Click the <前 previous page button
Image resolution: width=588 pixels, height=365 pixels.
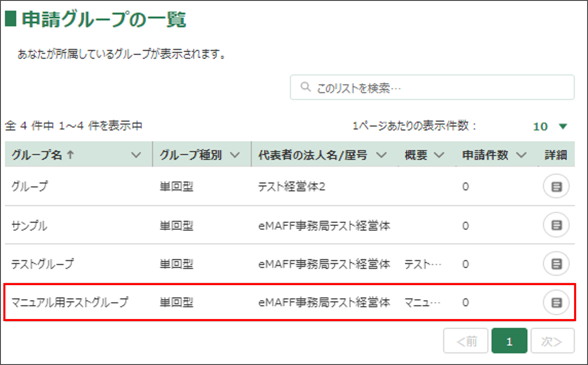click(x=466, y=341)
